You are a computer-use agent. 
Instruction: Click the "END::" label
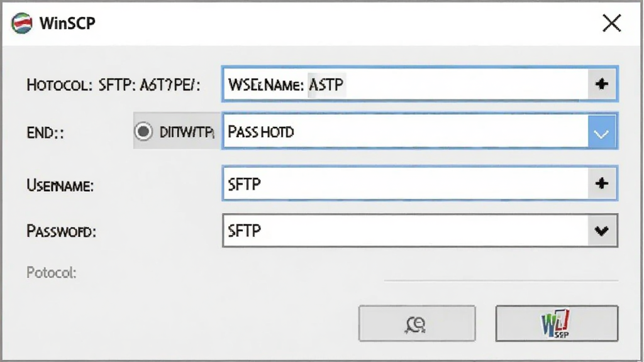coord(45,133)
